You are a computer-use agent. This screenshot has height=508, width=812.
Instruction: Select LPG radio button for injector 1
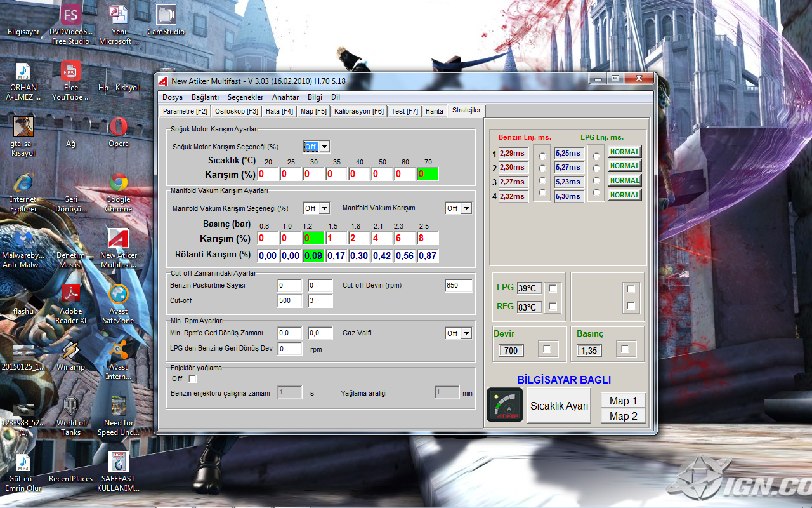pos(596,156)
